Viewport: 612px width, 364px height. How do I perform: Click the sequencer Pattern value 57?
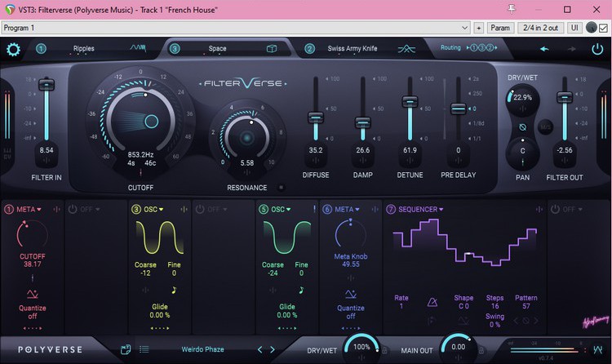[526, 306]
